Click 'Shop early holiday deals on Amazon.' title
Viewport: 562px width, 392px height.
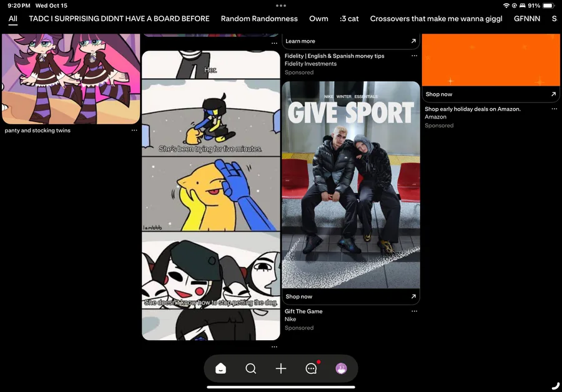tap(473, 109)
